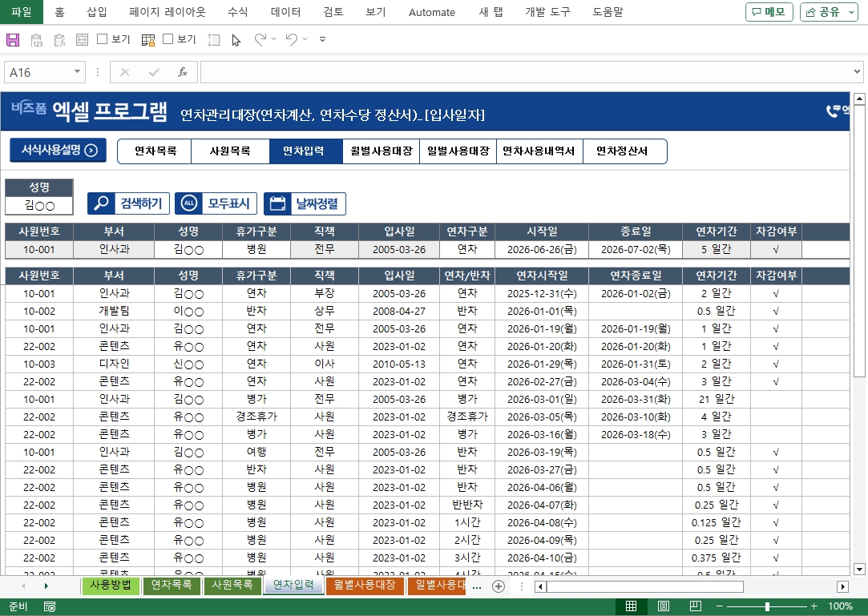Toggle the second 보기 checkbox

tap(168, 39)
